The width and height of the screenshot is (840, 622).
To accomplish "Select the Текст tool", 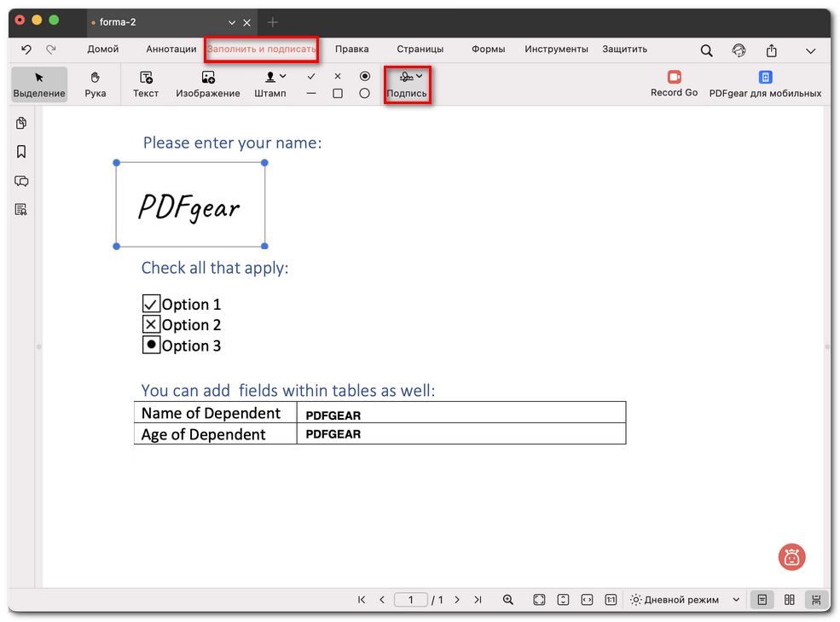I will (145, 84).
